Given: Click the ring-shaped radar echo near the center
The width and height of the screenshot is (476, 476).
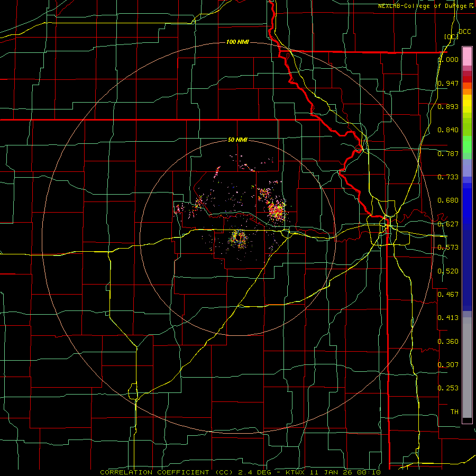Looking at the screenshot, I should (x=239, y=239).
